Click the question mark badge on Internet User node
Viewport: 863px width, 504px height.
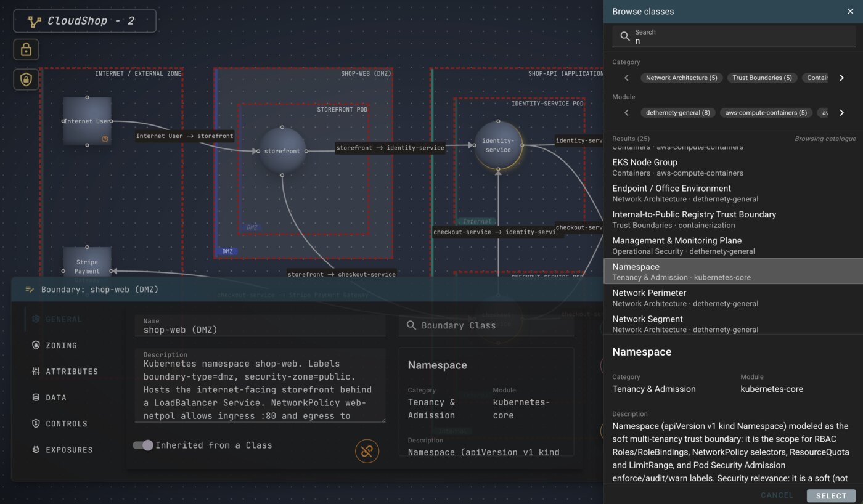point(105,139)
